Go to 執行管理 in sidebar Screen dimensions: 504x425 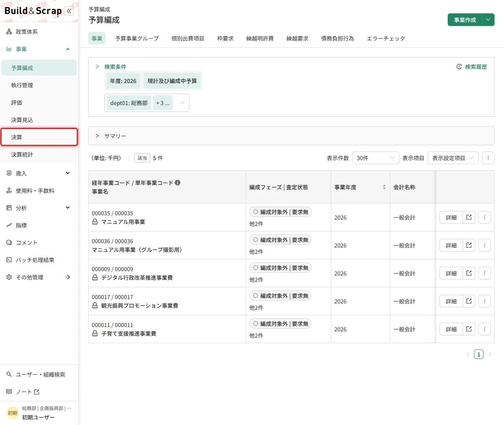pos(39,85)
